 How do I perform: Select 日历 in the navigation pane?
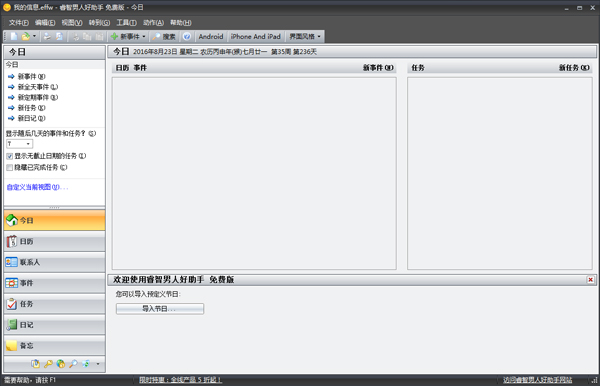point(54,241)
